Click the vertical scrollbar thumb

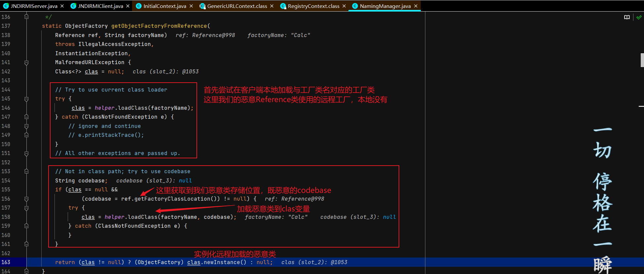[642, 60]
